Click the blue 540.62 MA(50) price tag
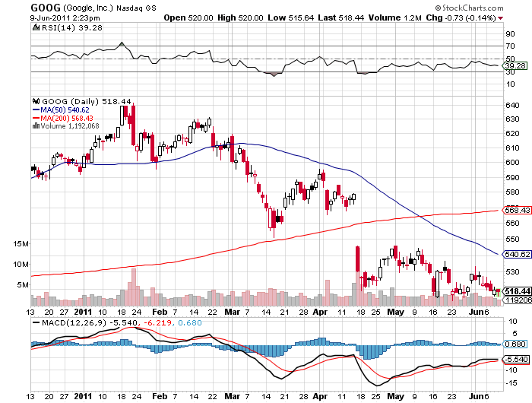 pos(517,254)
